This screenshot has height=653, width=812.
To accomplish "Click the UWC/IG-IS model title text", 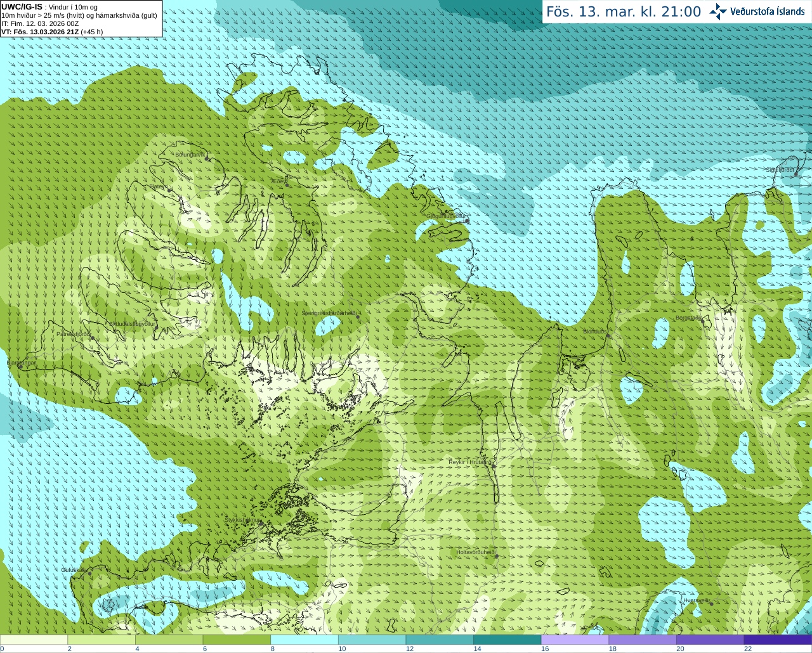I will (22, 7).
